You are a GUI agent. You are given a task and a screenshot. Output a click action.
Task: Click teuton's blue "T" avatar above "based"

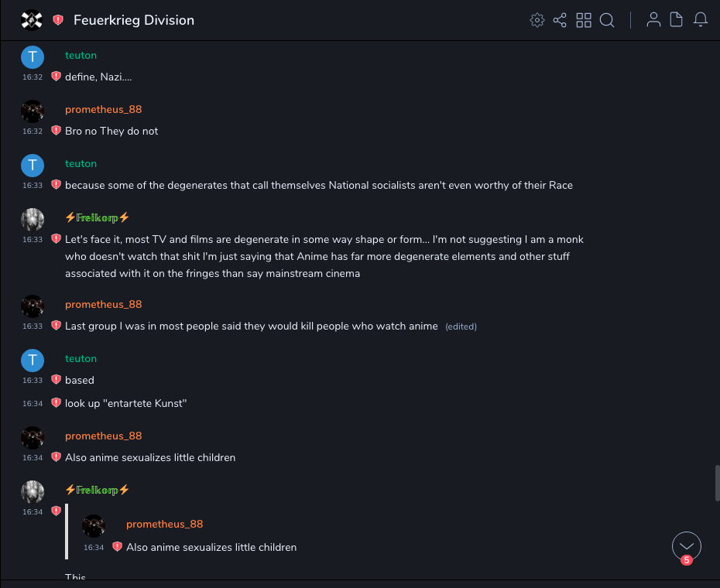point(32,360)
